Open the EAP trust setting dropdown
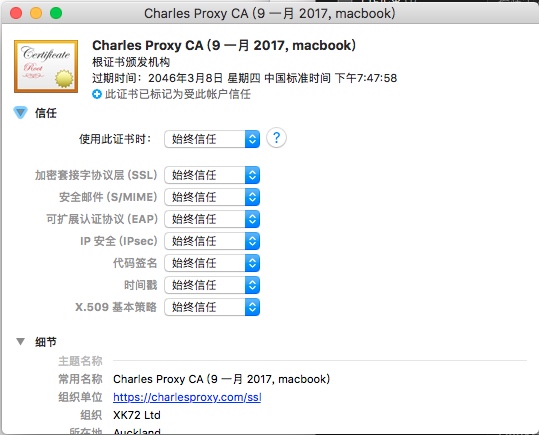Screen dimensions: 539x435 [212, 219]
